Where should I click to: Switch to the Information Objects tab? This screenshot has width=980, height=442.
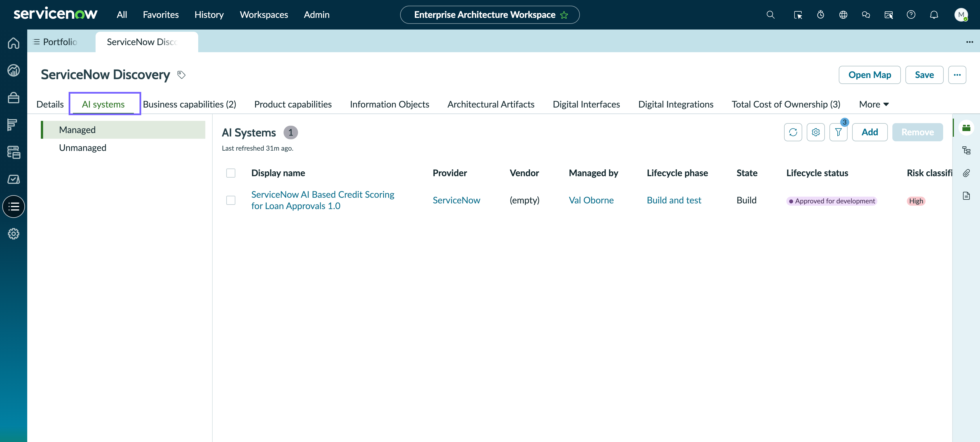pyautogui.click(x=389, y=104)
